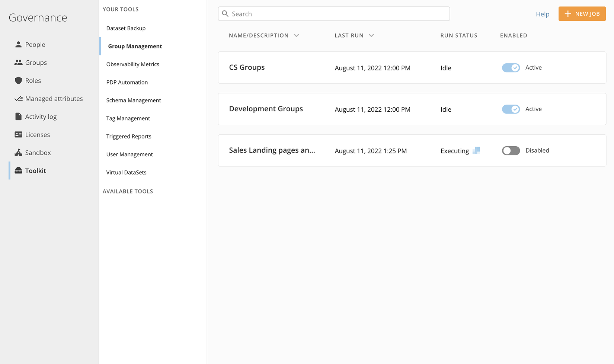Open the Development Groups job
Viewport: 614px width, 364px height.
[x=266, y=109]
